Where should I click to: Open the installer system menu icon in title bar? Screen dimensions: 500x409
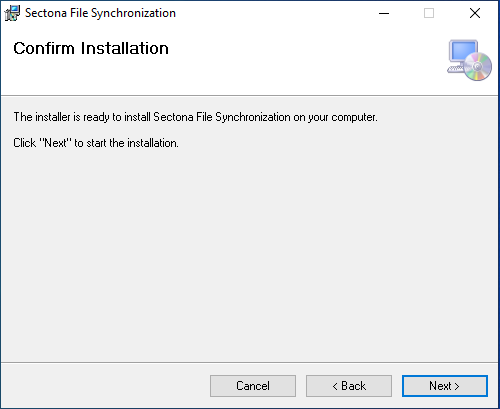pyautogui.click(x=12, y=13)
